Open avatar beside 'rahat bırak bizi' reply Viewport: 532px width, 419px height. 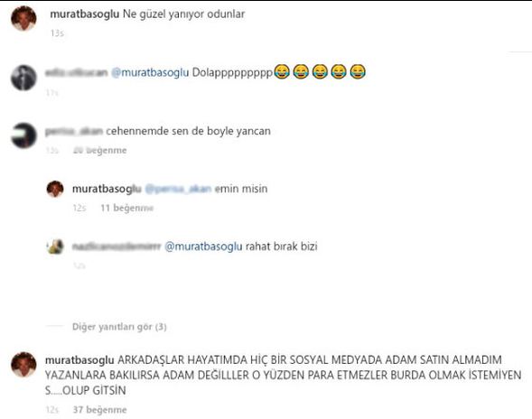pyautogui.click(x=55, y=247)
